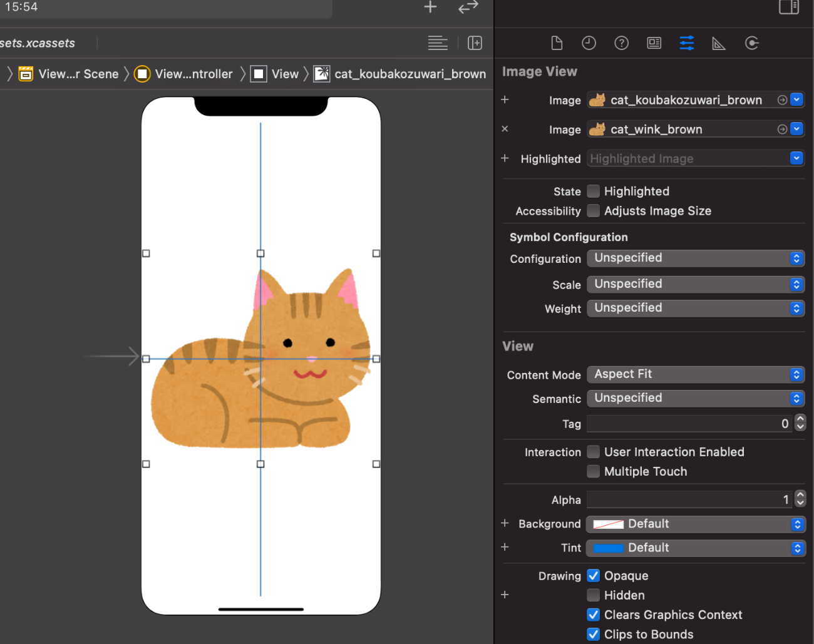Select cat_koubakozuwari_brown in the jump bar
814x644 pixels.
pyautogui.click(x=401, y=74)
